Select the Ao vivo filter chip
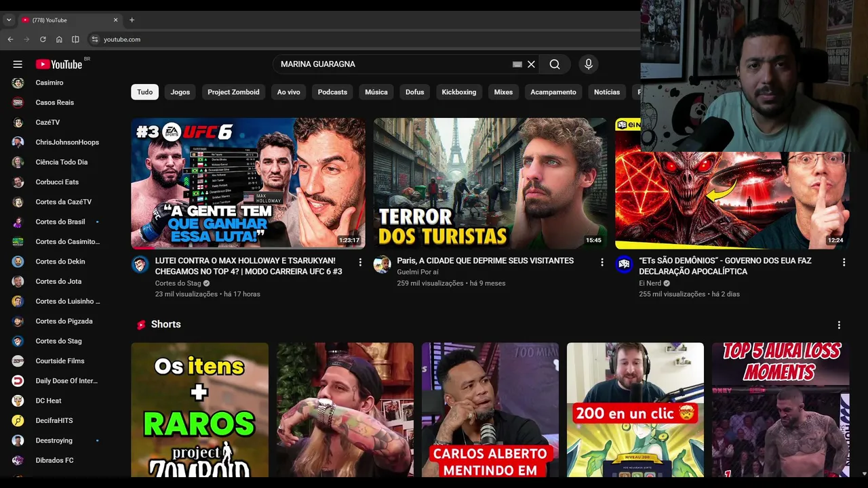This screenshot has height=488, width=868. point(289,92)
